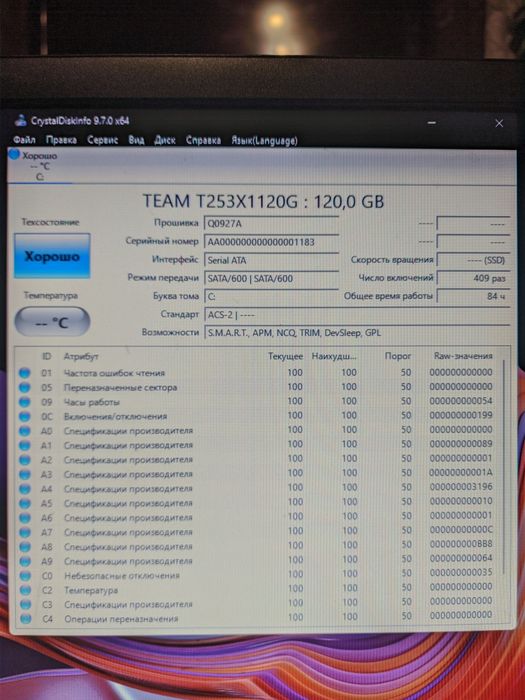525x700 pixels.
Task: Click status icon of row A5
Action: tap(25, 504)
